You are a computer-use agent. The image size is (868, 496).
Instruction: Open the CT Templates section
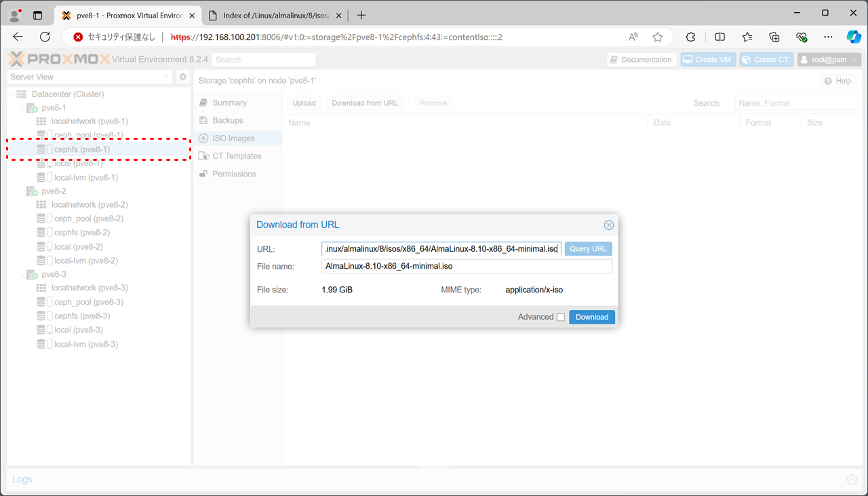click(x=236, y=156)
